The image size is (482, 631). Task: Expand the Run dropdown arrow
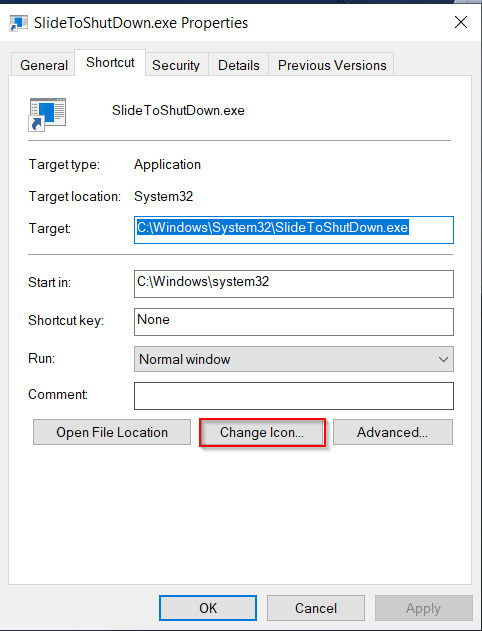[x=443, y=359]
